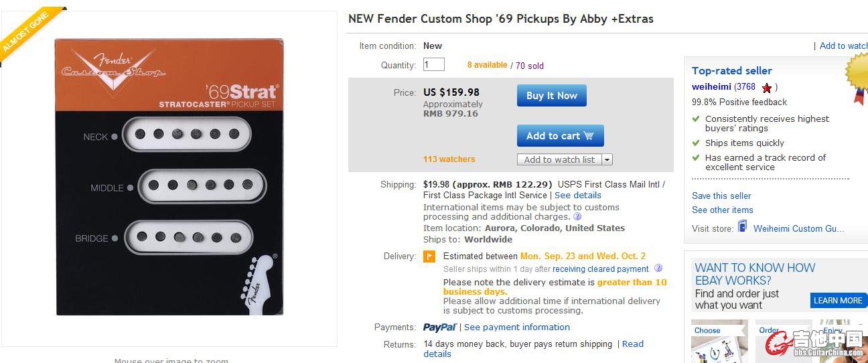
Task: Click Save this seller link
Action: (x=721, y=196)
